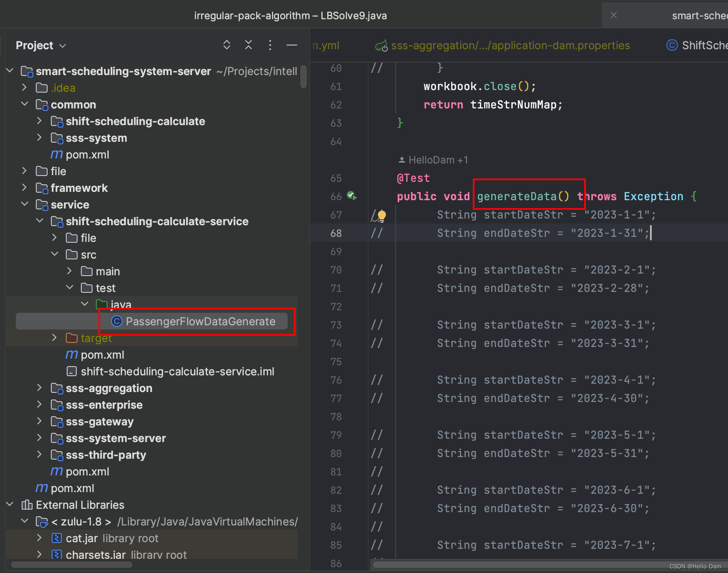Click on line number 68 in gutter

coord(336,233)
